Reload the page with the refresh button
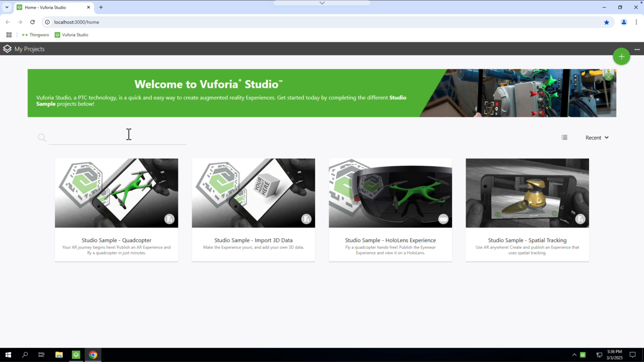Screen dimensions: 644x362 (33, 22)
